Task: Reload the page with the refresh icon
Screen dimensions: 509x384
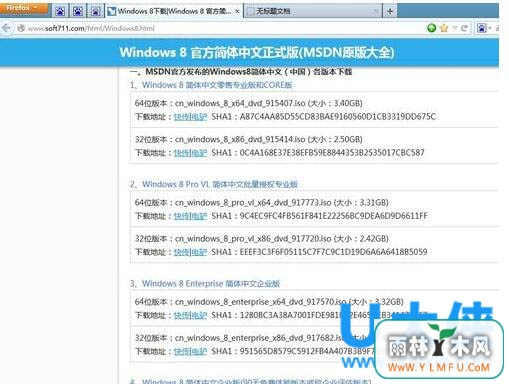Action: 464,28
